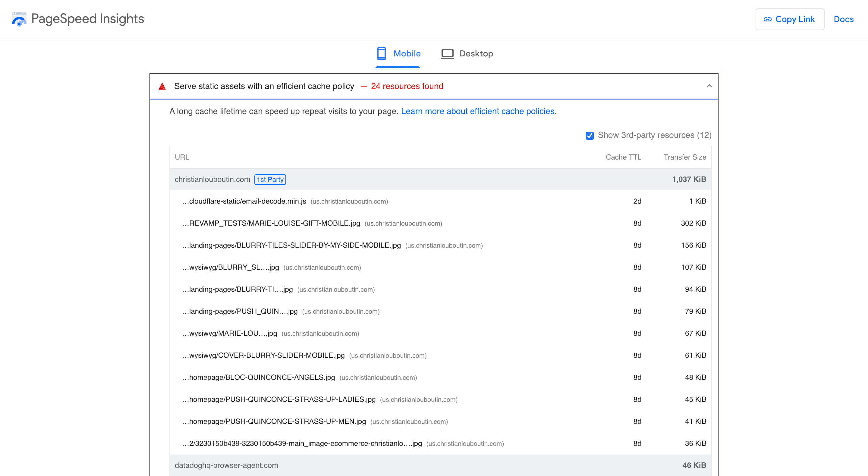Image resolution: width=868 pixels, height=476 pixels.
Task: Click the desktop monitor icon
Action: coord(448,54)
